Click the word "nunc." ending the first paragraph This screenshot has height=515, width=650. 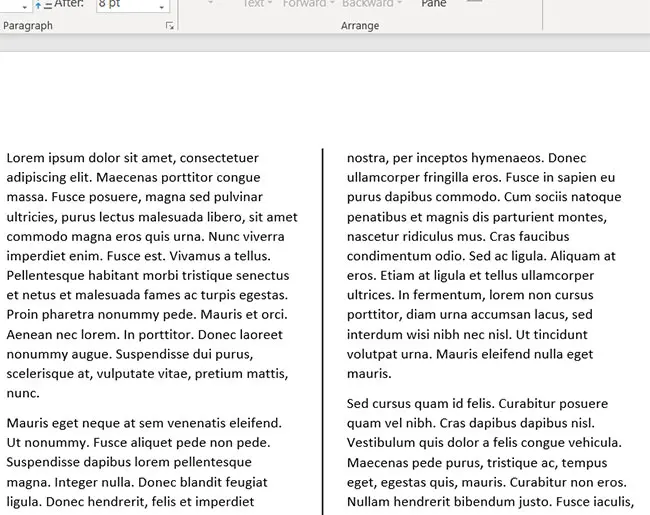(23, 394)
